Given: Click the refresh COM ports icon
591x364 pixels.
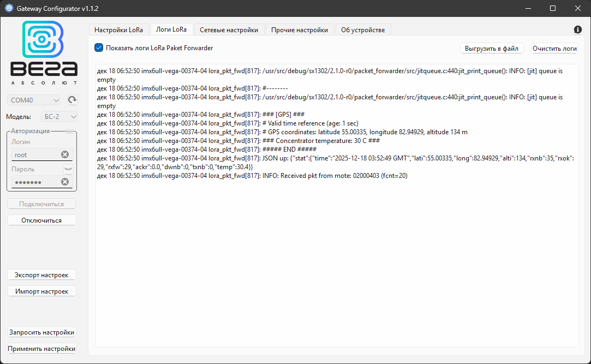Looking at the screenshot, I should click(71, 100).
